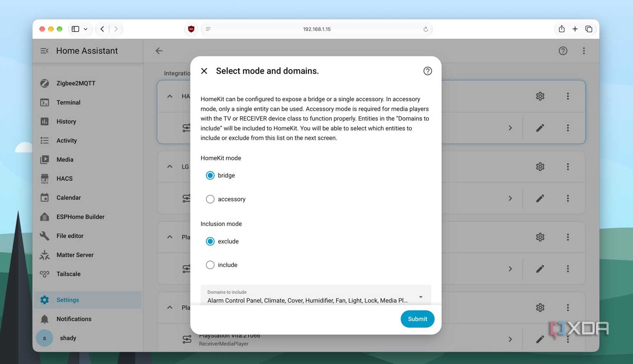Collapse the Home Assistant sidebar
Screen dimensions: 633x364
pos(45,51)
